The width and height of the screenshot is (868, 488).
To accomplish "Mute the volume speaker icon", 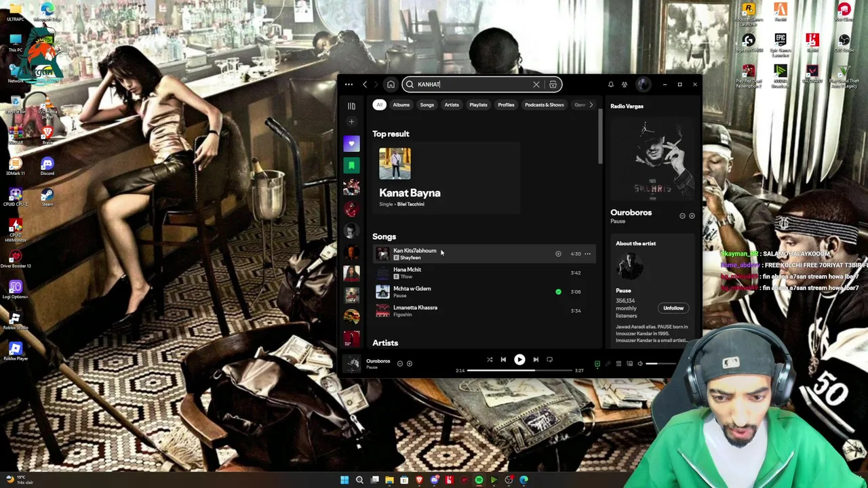I will pos(640,364).
